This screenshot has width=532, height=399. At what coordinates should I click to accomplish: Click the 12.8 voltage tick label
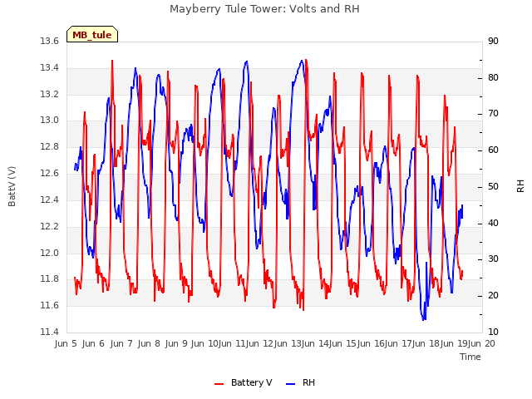(x=50, y=146)
